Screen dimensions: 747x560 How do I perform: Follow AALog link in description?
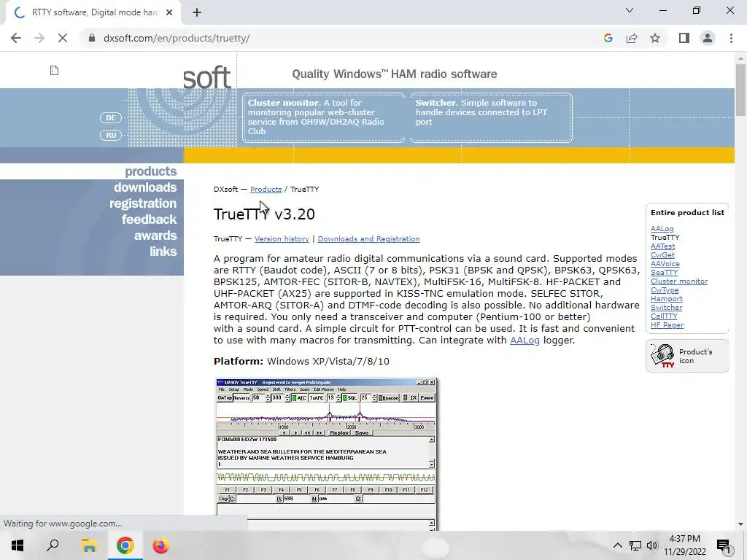525,340
